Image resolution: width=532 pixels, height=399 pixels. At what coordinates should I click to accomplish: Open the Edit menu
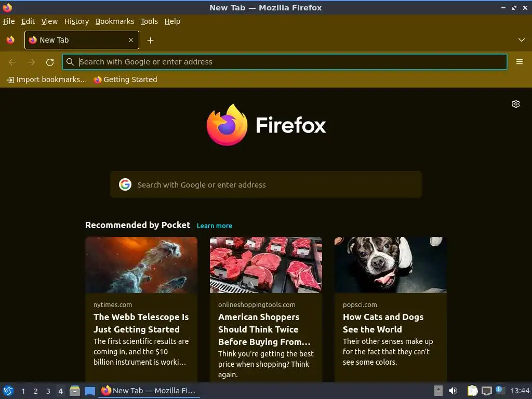pyautogui.click(x=28, y=21)
